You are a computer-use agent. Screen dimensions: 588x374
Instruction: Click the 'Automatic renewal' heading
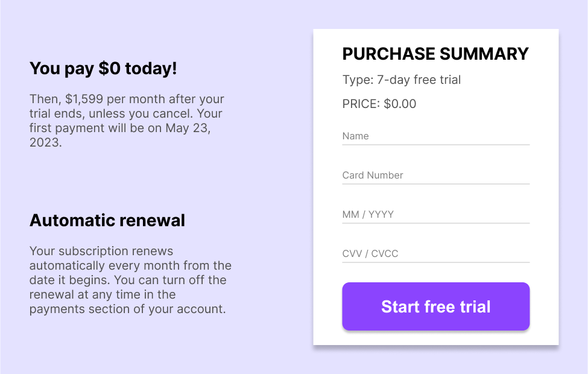[x=107, y=220]
